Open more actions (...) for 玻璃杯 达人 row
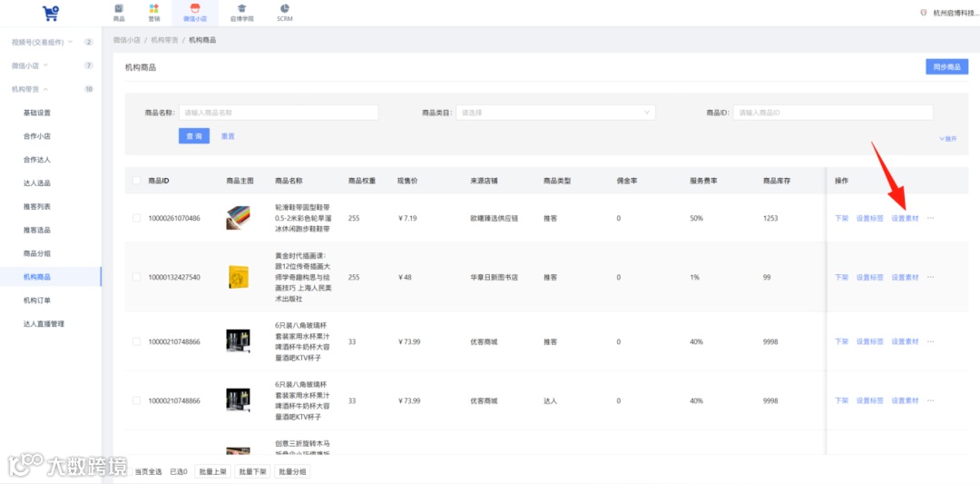The image size is (980, 484). coord(930,400)
